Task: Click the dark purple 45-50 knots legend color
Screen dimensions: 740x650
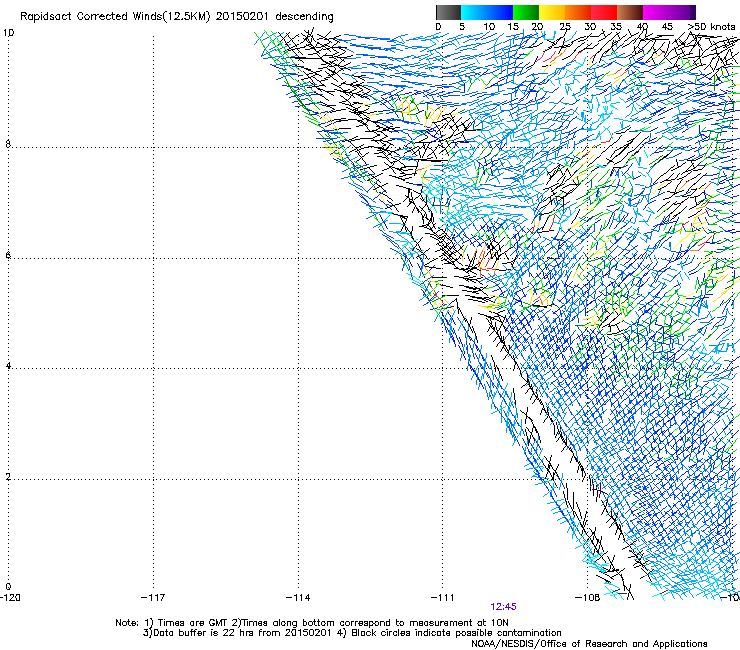Action: tap(682, 12)
